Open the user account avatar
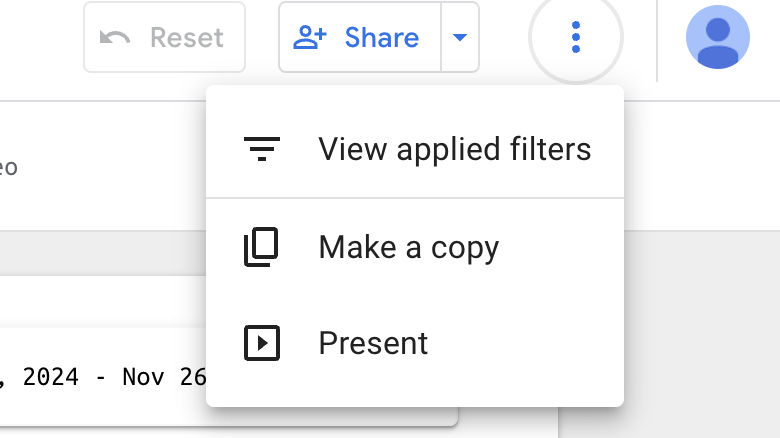 point(718,38)
